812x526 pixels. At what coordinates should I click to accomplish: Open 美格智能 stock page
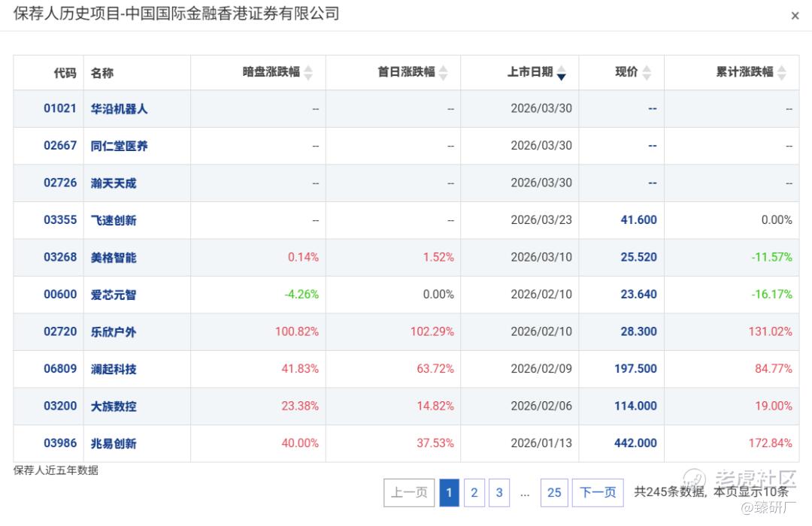(x=114, y=258)
